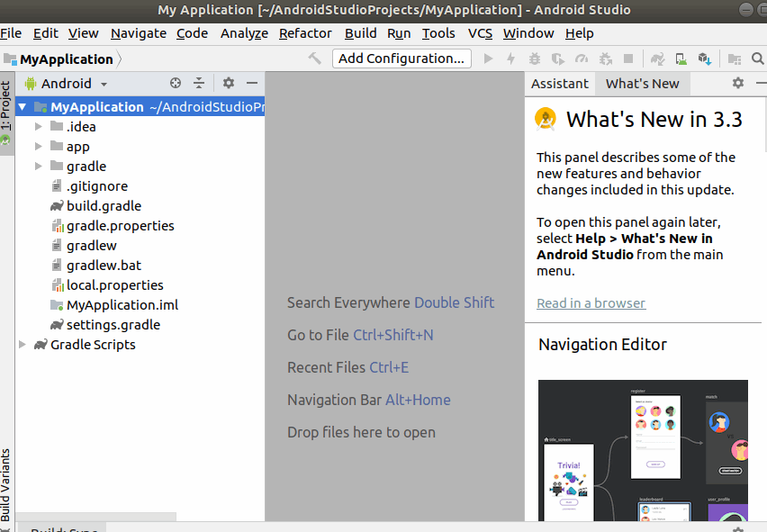
Task: Click the Android Studio logo in What's New
Action: [x=546, y=119]
